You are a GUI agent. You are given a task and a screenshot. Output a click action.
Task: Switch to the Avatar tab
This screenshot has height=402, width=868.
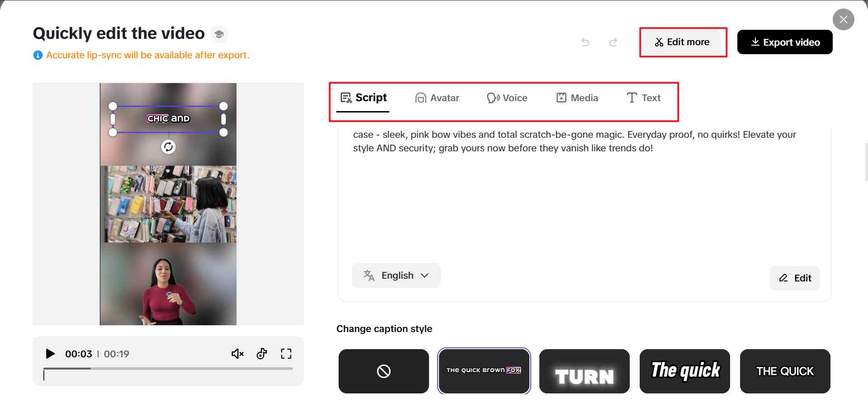(x=437, y=98)
